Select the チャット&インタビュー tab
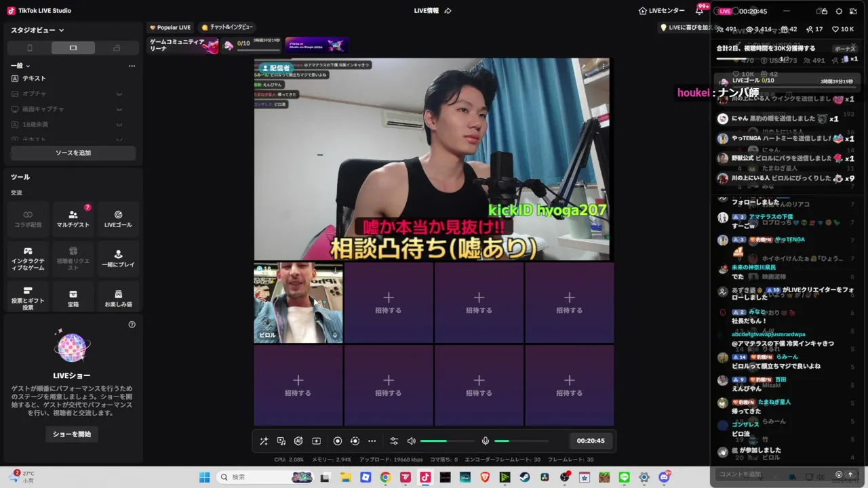868x488 pixels. (x=227, y=28)
